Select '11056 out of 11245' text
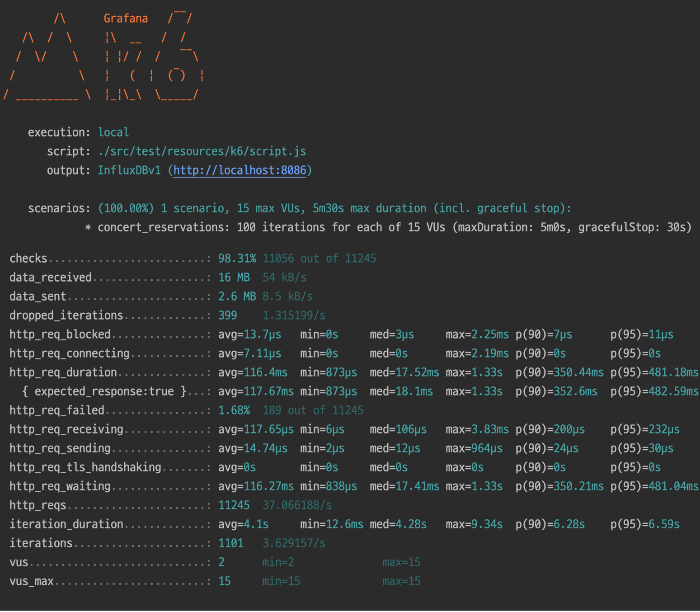Image resolution: width=700 pixels, height=612 pixels. coord(319,259)
